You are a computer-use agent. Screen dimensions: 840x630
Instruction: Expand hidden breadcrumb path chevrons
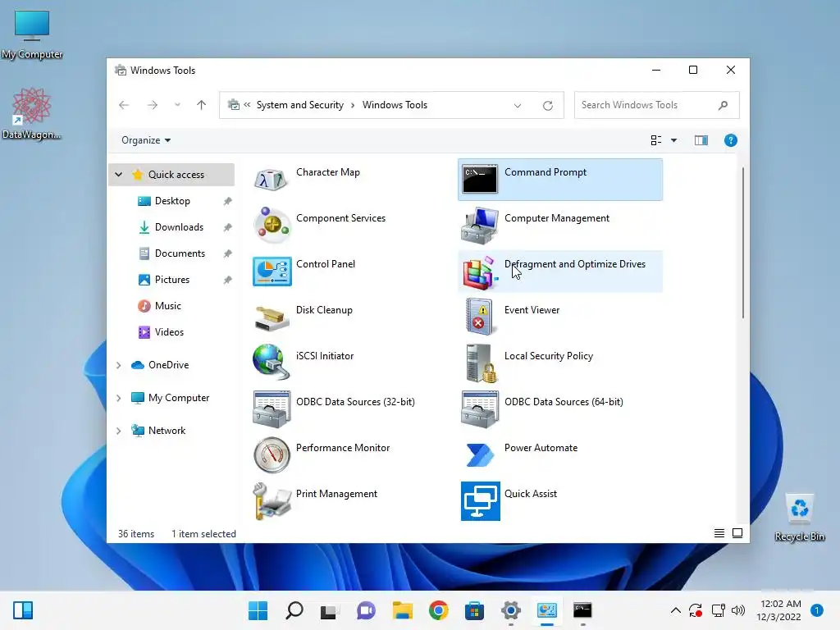[x=247, y=105]
